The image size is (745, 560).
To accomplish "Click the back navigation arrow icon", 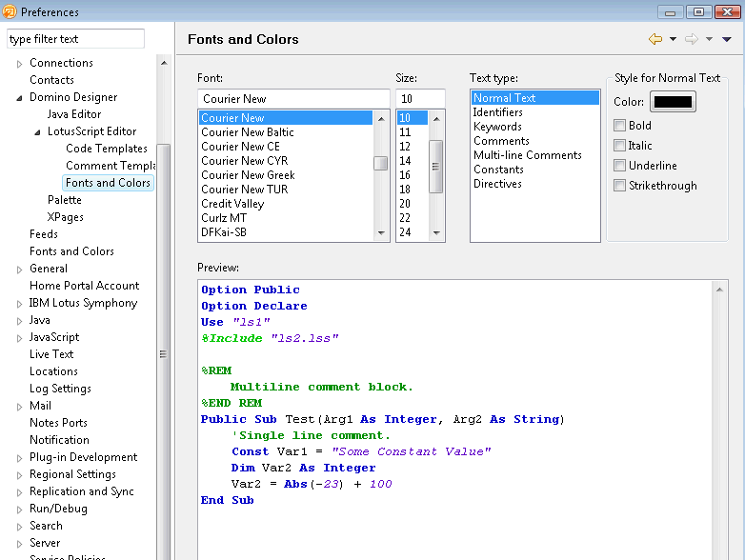I will tap(655, 39).
